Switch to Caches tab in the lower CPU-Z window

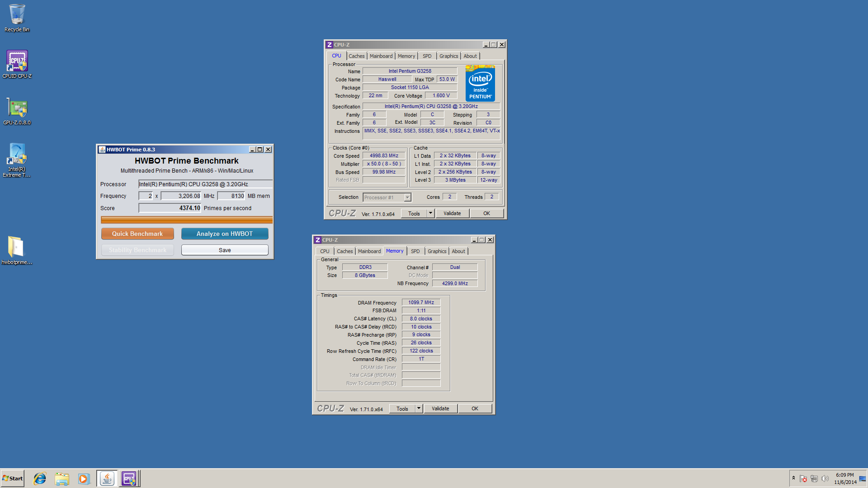pyautogui.click(x=344, y=251)
